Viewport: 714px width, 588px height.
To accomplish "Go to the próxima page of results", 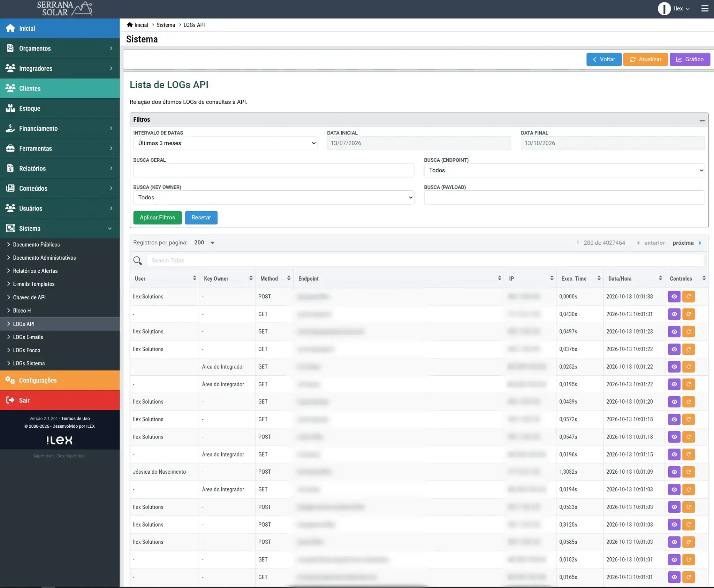I will tap(686, 243).
